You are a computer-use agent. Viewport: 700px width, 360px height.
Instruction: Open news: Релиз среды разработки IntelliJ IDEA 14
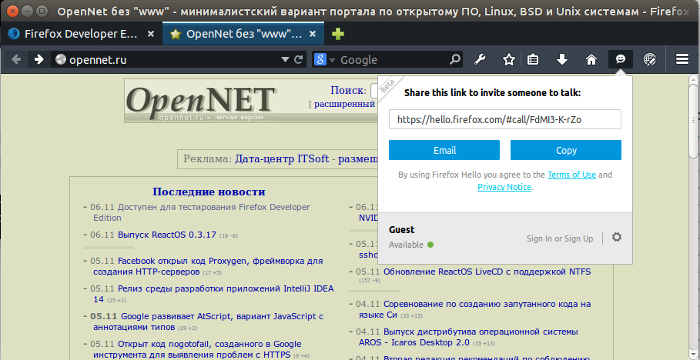[x=213, y=294]
